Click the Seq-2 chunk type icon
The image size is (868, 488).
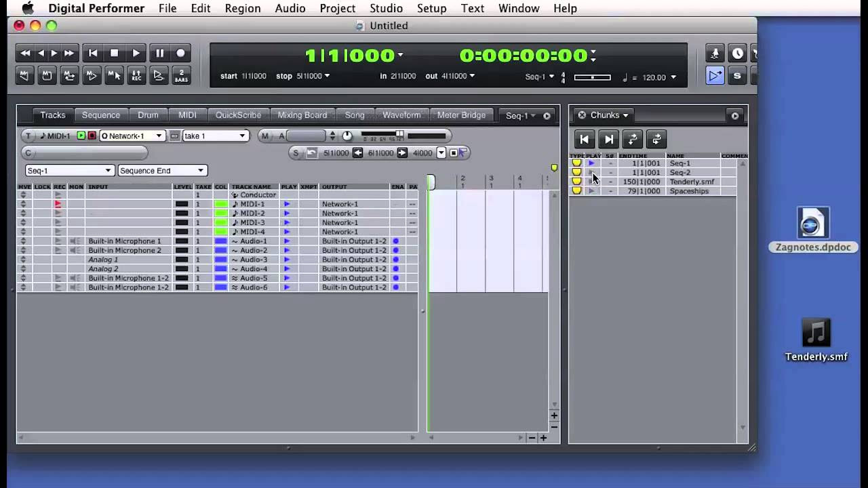pos(576,172)
